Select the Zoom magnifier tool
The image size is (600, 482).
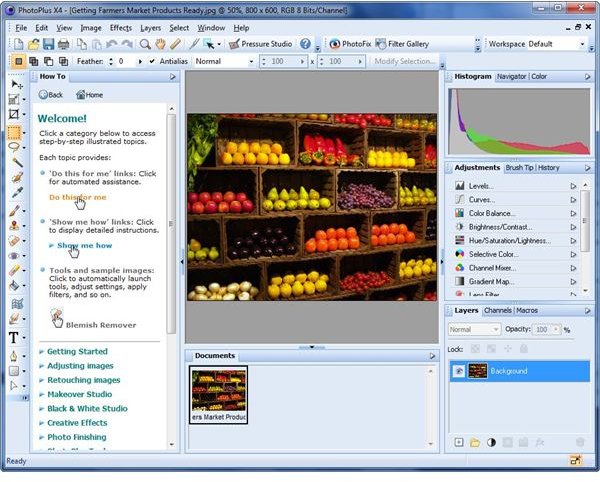145,44
